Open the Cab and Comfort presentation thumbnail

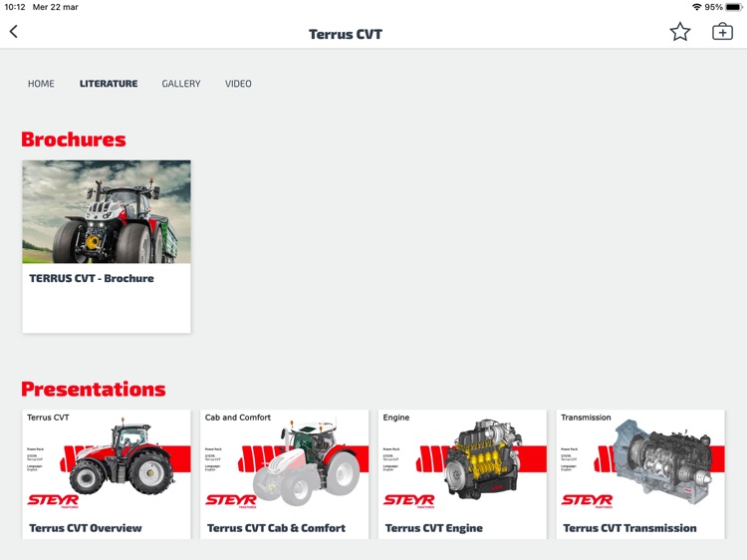[285, 463]
